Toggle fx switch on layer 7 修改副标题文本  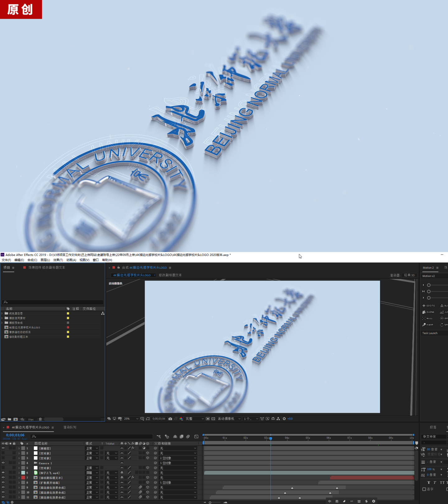133,478
